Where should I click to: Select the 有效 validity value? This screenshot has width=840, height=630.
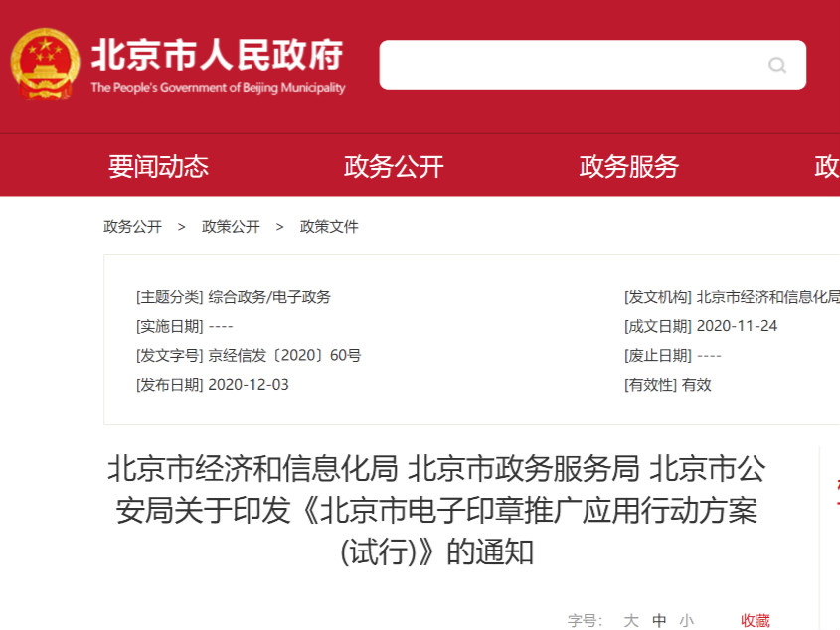pos(697,385)
